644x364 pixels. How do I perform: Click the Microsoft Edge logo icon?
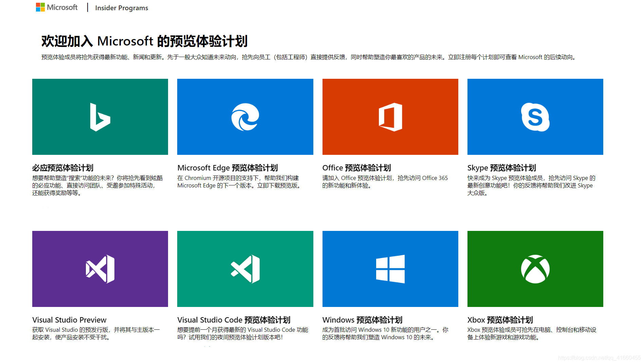click(245, 117)
